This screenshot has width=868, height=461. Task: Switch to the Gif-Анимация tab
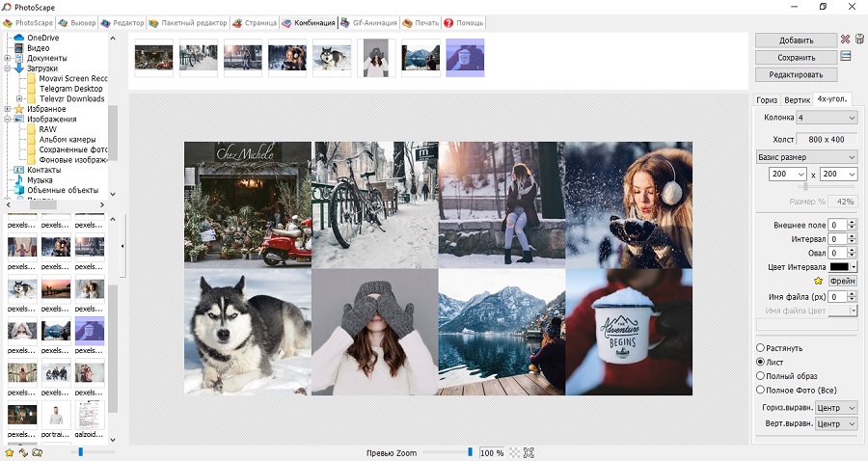point(368,23)
